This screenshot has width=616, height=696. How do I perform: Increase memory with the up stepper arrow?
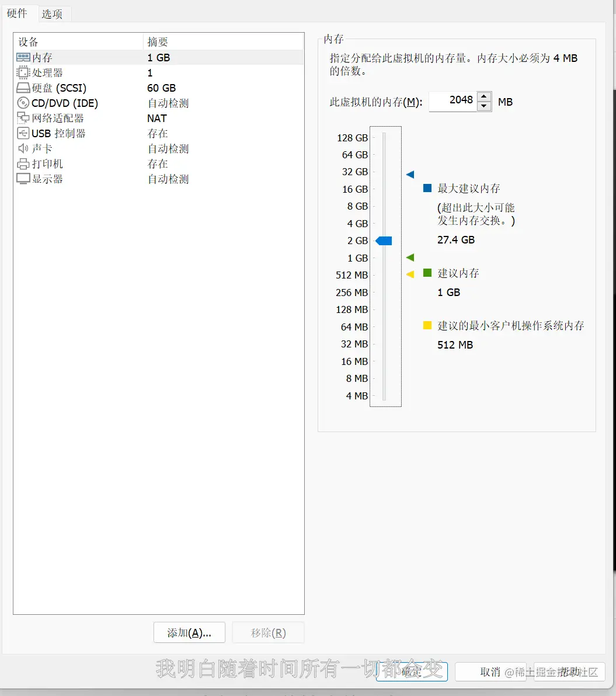coord(484,96)
